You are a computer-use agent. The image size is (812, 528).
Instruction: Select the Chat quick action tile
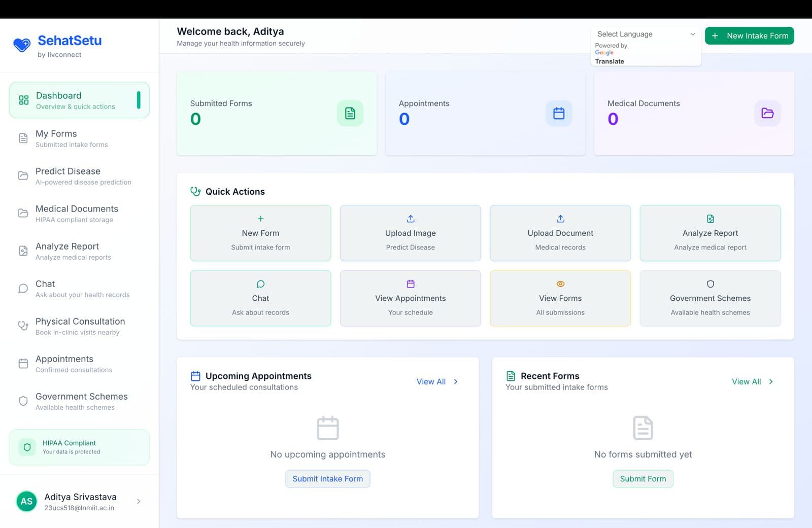[260, 298]
